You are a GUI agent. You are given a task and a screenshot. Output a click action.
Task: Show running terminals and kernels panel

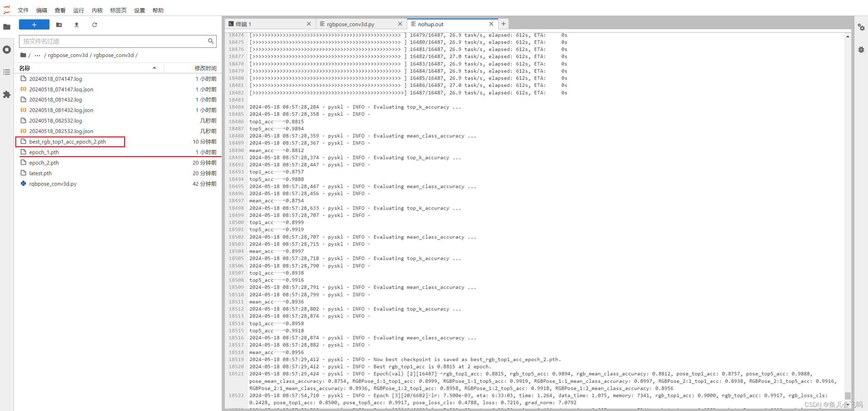point(7,50)
